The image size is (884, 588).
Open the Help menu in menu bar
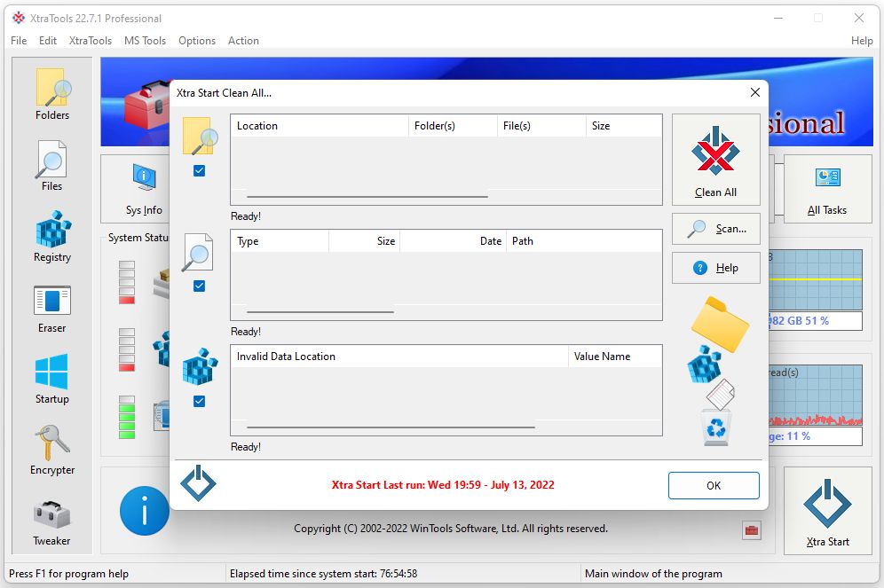coord(862,41)
